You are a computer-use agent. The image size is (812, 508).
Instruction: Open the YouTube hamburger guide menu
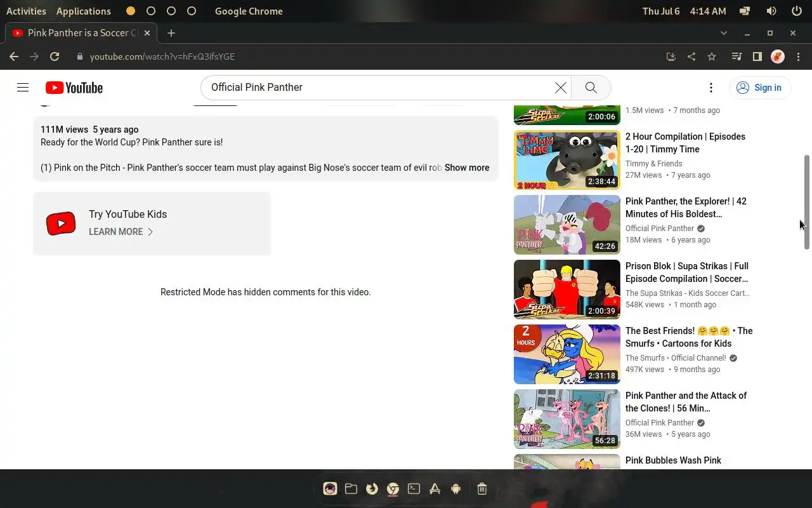pos(23,88)
